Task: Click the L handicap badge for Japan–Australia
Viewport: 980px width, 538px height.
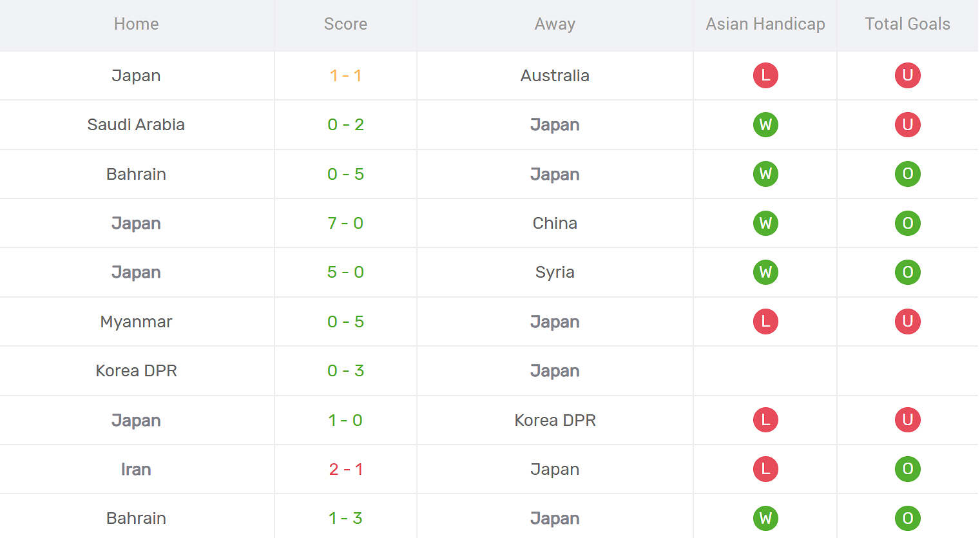Action: (765, 75)
